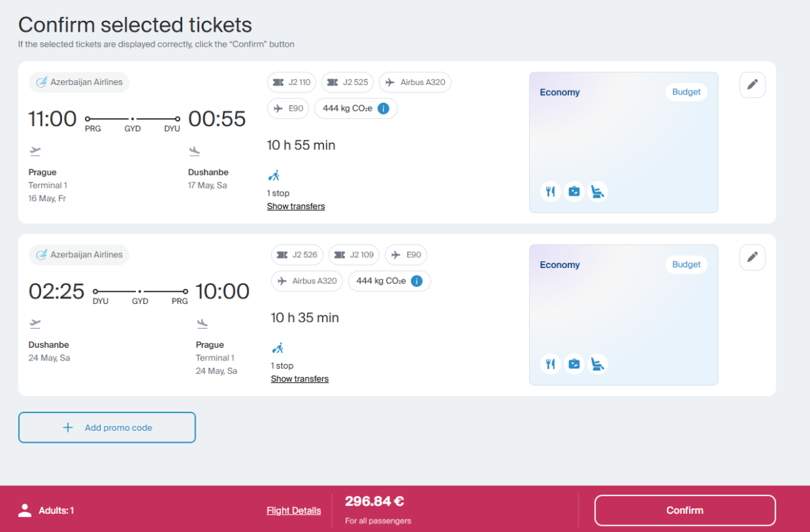Click the pencil edit icon for the return flight

tap(752, 257)
